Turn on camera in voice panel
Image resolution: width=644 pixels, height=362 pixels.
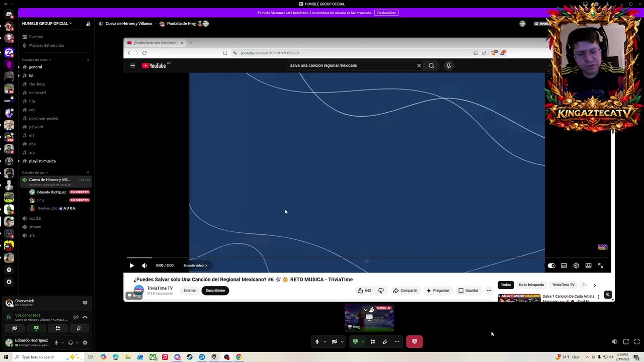[x=15, y=328]
